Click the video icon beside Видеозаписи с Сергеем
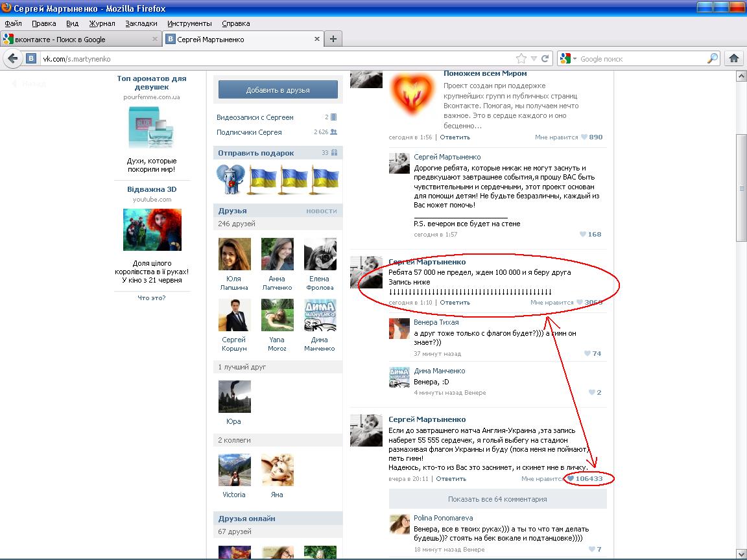This screenshot has height=560, width=747. point(333,117)
